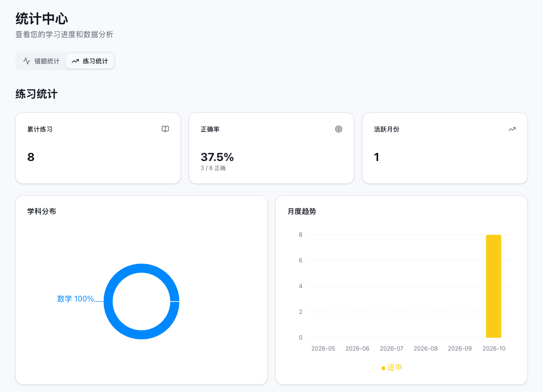Click the pulse icon beside 错题统计
This screenshot has height=392, width=543.
[27, 61]
